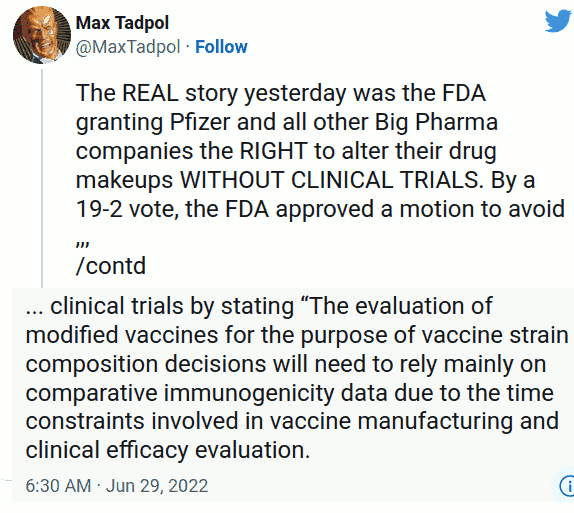Viewport: 574px width, 513px height.
Task: Click the words Big Pharma in the tweet
Action: tap(436, 122)
